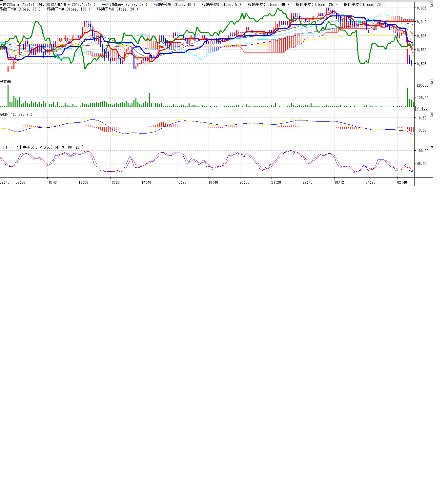The image size is (448, 487).
Task: Click the 10/12 date marker on time axis
Action: [x=339, y=182]
